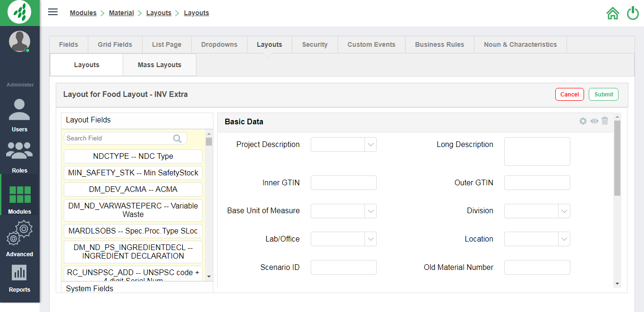The height and width of the screenshot is (312, 644).
Task: Expand the Project Description dropdown
Action: point(371,145)
